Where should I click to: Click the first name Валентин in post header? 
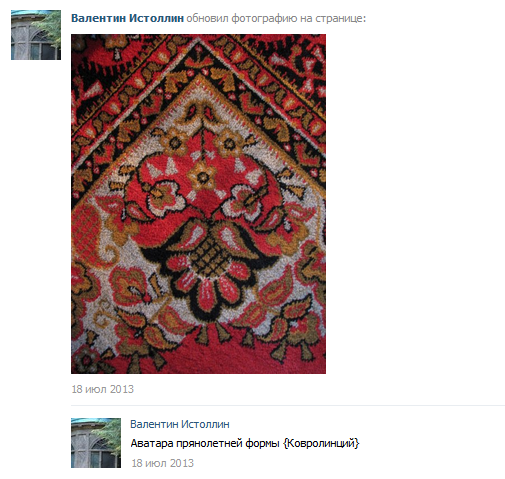click(x=98, y=18)
